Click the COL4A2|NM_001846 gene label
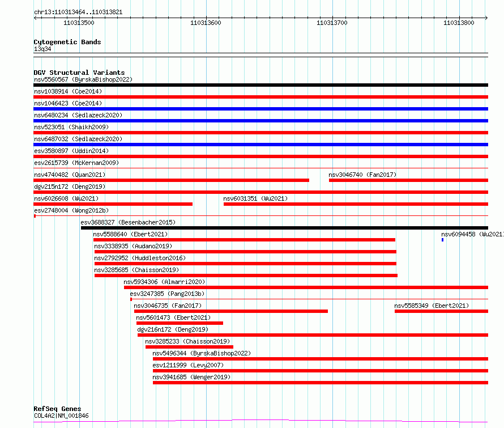The image size is (504, 428). (61, 416)
